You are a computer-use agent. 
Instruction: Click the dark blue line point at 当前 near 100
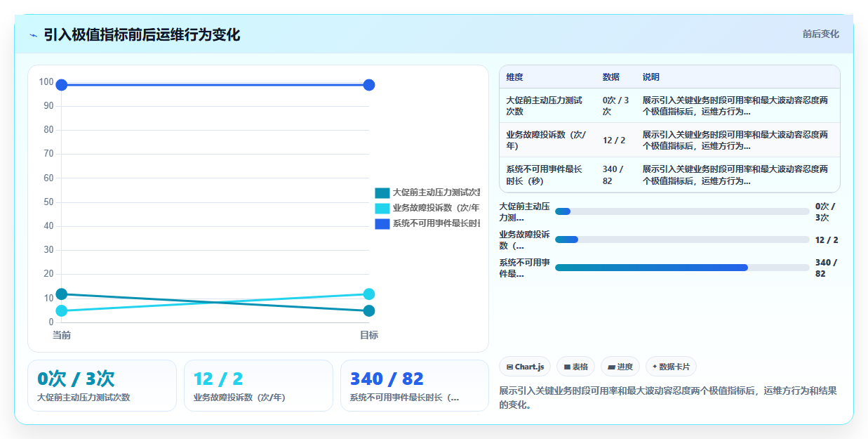click(x=62, y=85)
